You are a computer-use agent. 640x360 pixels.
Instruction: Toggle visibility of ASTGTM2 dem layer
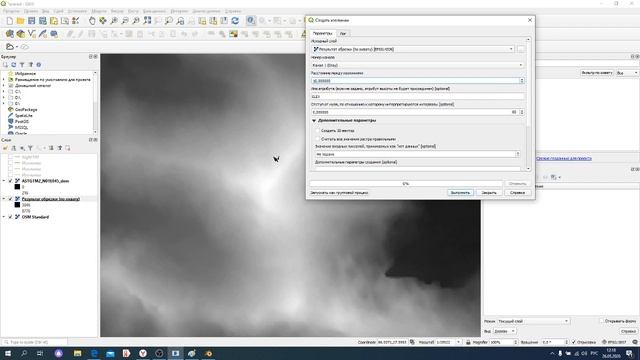point(11,181)
